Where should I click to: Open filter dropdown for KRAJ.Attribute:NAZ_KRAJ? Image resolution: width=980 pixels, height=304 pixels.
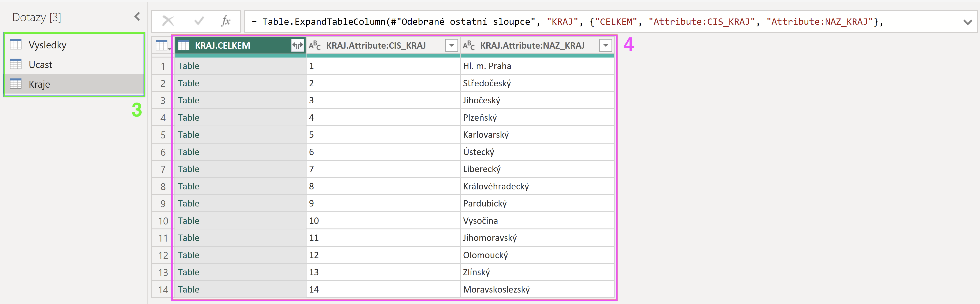click(x=606, y=46)
